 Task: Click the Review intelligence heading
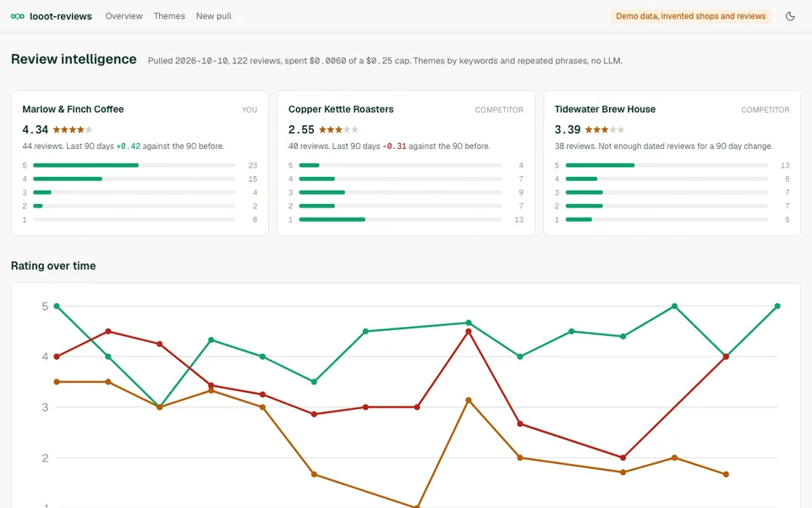(74, 59)
